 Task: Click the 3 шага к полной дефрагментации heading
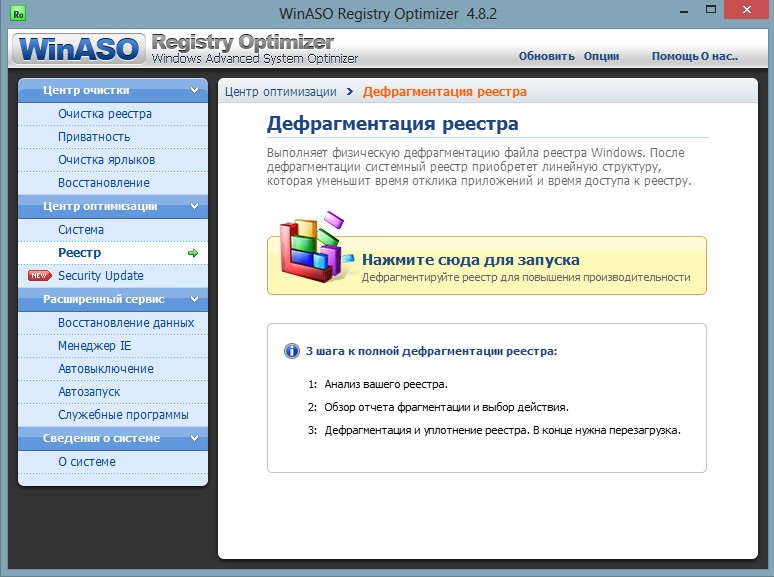(431, 351)
